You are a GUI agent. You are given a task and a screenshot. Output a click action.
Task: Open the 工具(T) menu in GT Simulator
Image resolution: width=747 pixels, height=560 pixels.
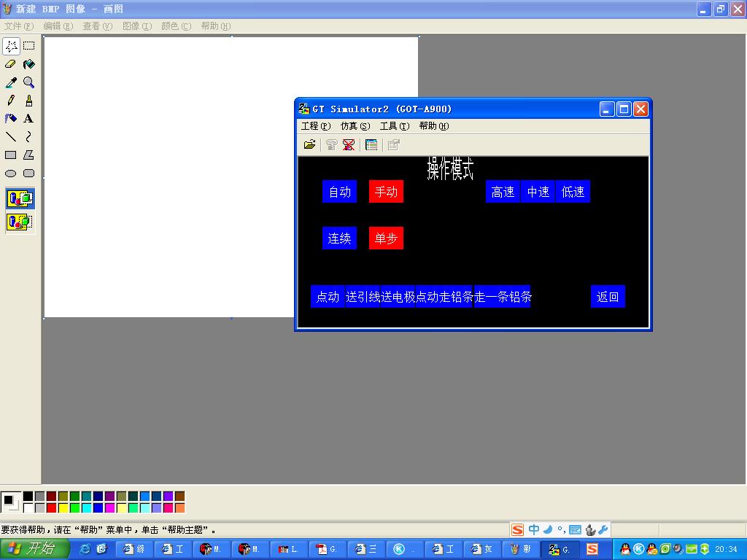(394, 126)
